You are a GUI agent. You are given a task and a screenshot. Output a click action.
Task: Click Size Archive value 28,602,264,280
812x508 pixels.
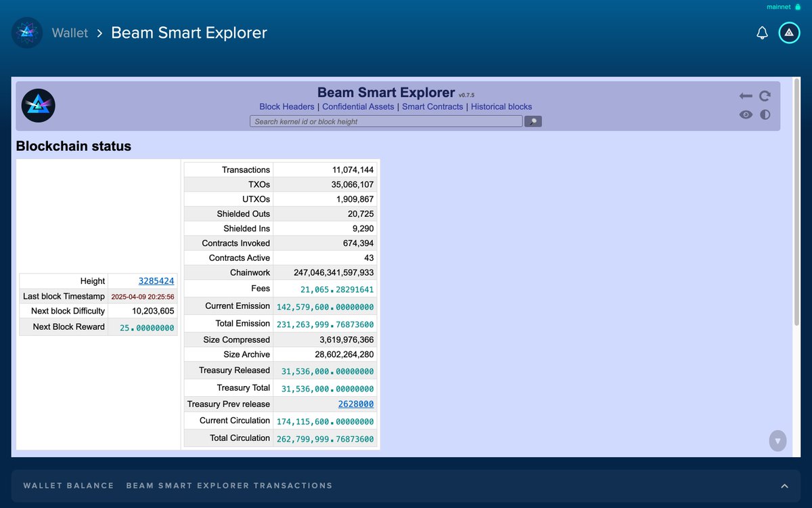click(x=344, y=354)
